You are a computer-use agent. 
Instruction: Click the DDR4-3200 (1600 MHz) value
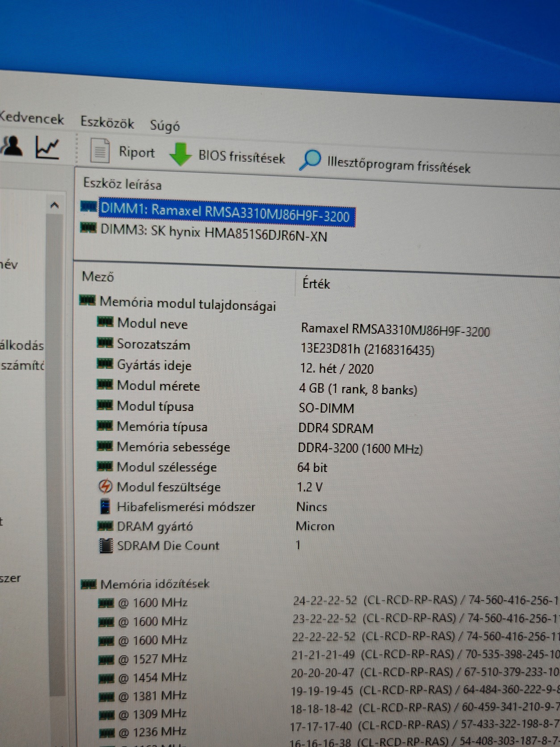click(x=360, y=448)
